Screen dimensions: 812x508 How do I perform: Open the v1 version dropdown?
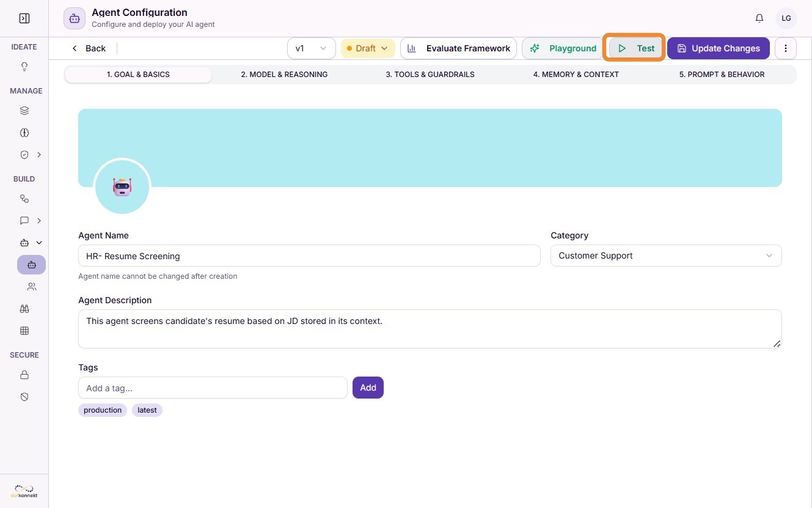[312, 48]
